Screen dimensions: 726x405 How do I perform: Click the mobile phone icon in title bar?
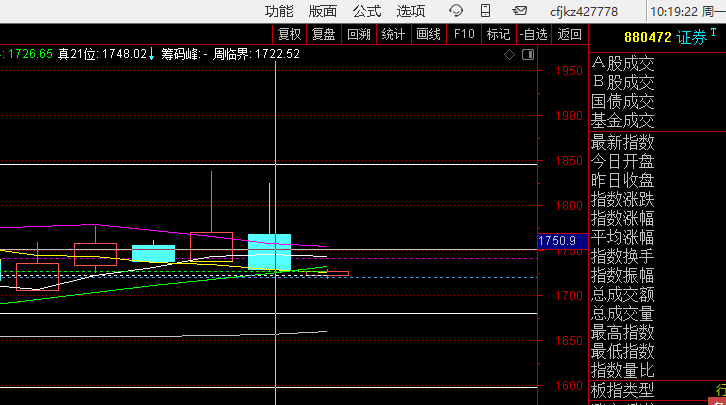(485, 11)
